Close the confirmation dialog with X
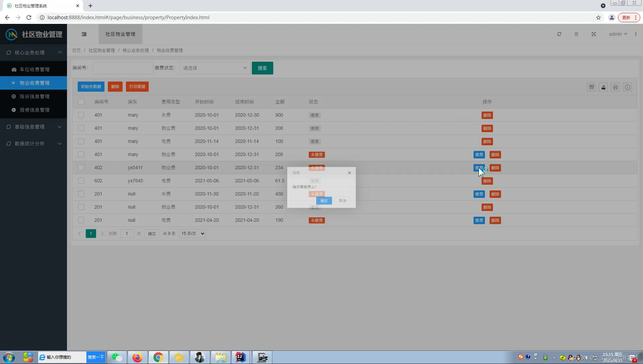Viewport: 643px width, 364px height. pos(349,173)
